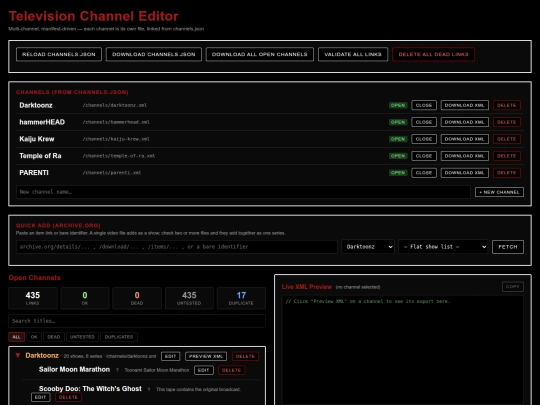Click Validate All Links button
540x405 pixels.
tap(353, 54)
